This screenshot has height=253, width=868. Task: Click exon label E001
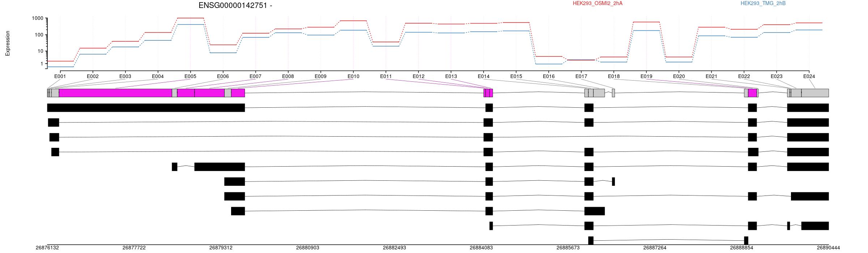coord(60,76)
